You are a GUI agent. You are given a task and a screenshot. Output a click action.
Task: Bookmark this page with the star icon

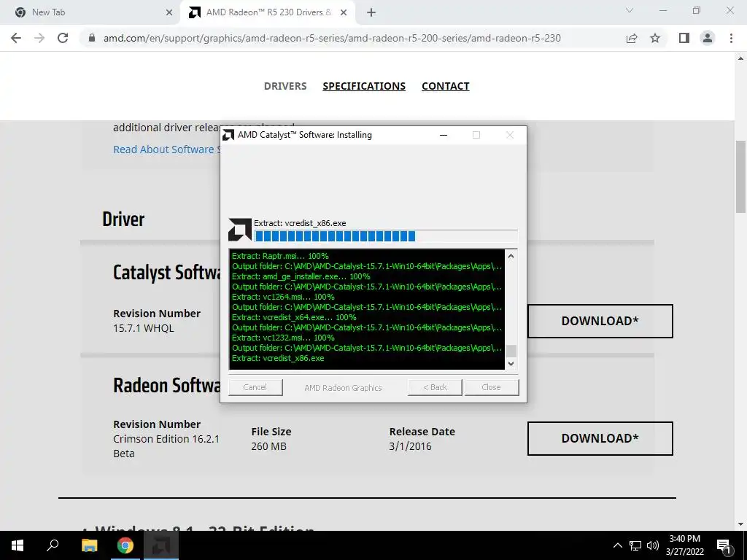click(655, 38)
